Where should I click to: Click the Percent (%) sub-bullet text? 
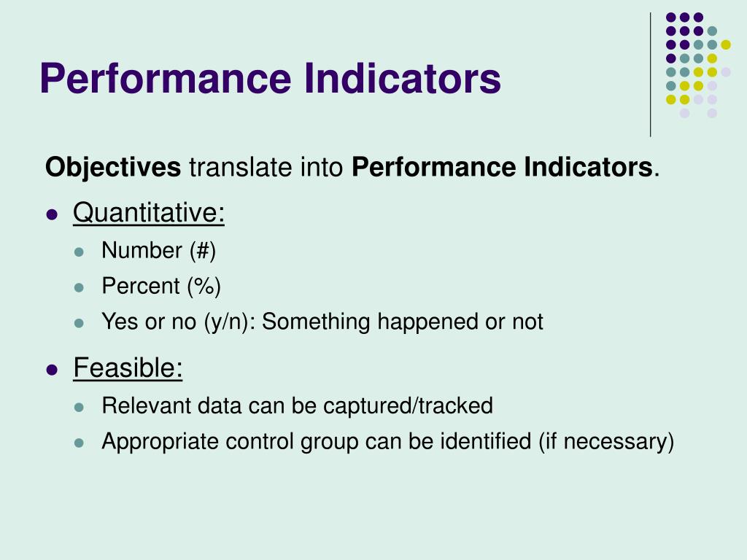click(x=161, y=286)
